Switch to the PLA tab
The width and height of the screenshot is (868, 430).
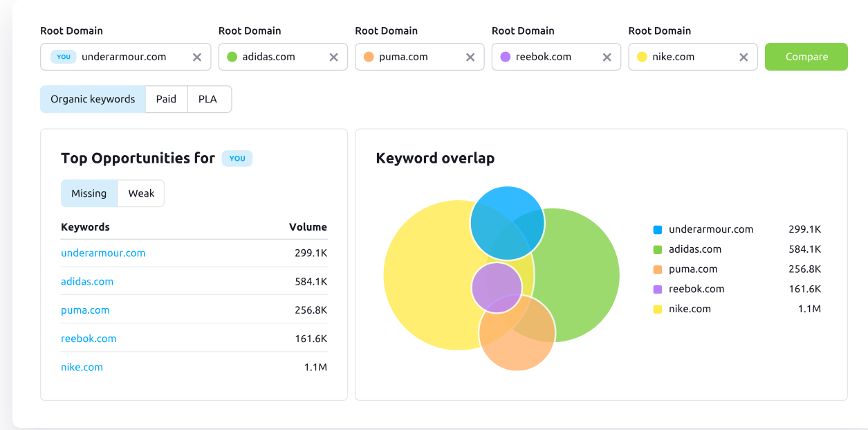[x=209, y=99]
